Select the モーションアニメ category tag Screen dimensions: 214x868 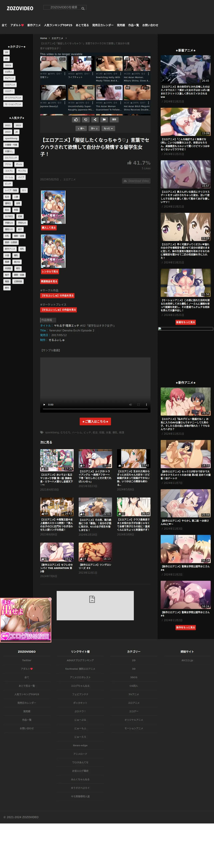[x=13, y=104]
